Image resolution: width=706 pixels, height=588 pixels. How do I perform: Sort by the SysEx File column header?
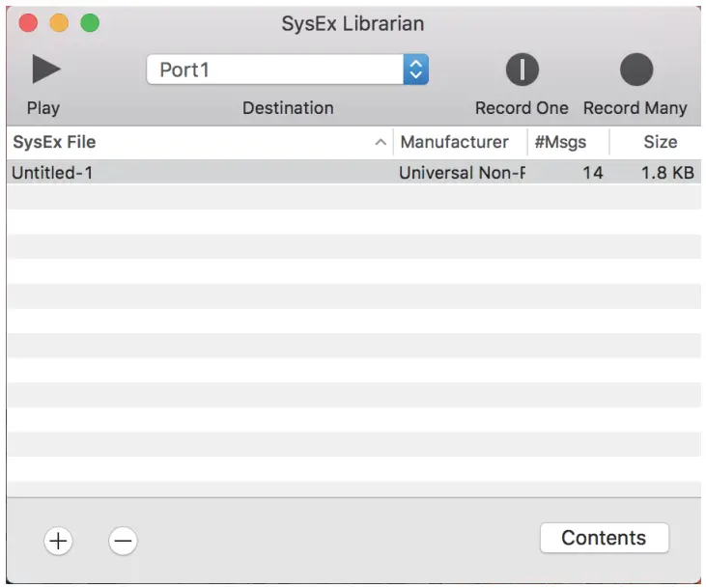click(x=54, y=142)
